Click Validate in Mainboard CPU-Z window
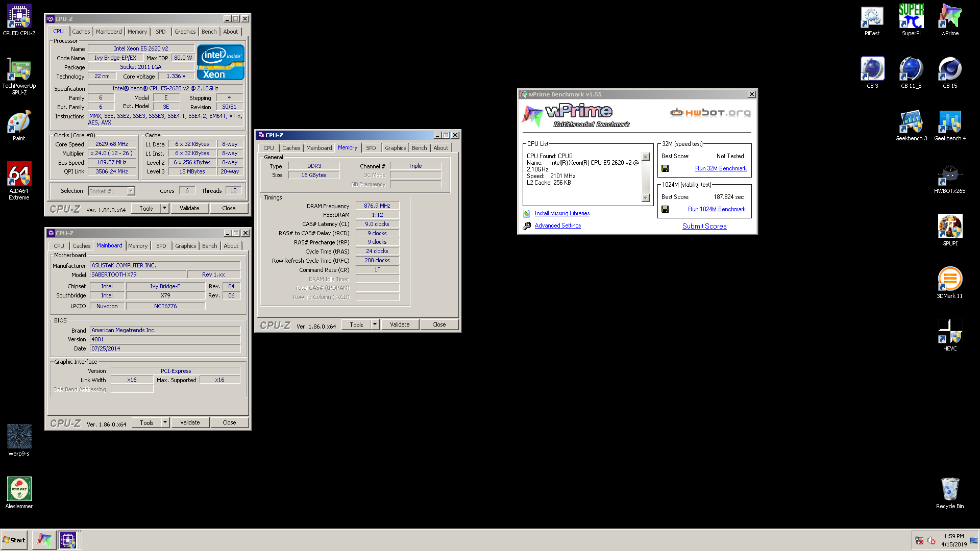 coord(190,422)
